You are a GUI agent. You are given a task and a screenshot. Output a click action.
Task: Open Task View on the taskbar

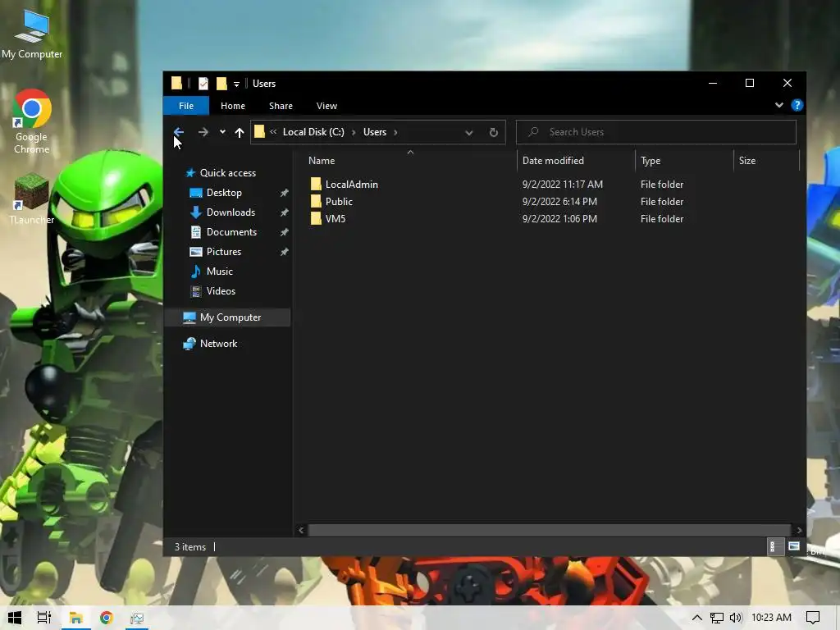(44, 618)
